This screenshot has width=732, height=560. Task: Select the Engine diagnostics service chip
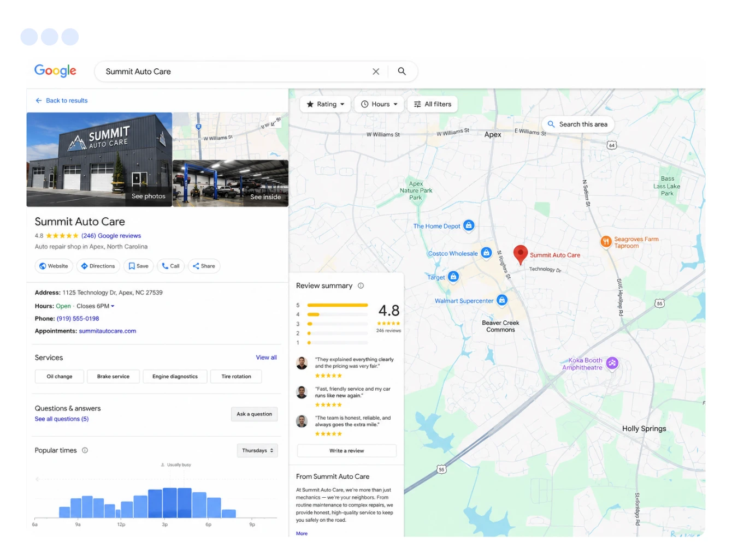point(175,377)
